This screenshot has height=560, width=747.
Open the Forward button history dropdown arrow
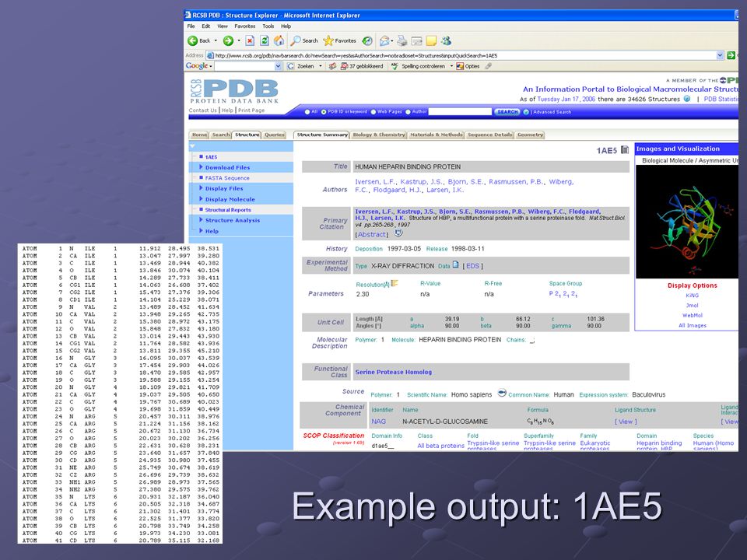[239, 41]
